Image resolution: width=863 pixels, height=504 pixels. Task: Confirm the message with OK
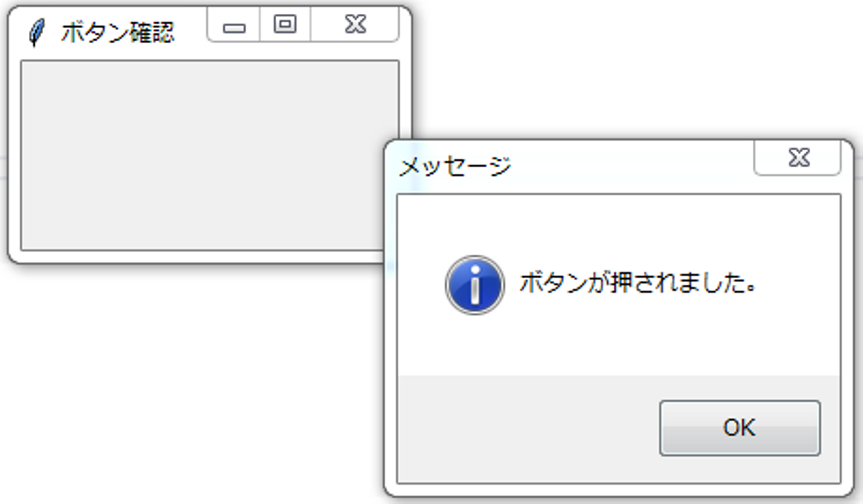(x=740, y=428)
